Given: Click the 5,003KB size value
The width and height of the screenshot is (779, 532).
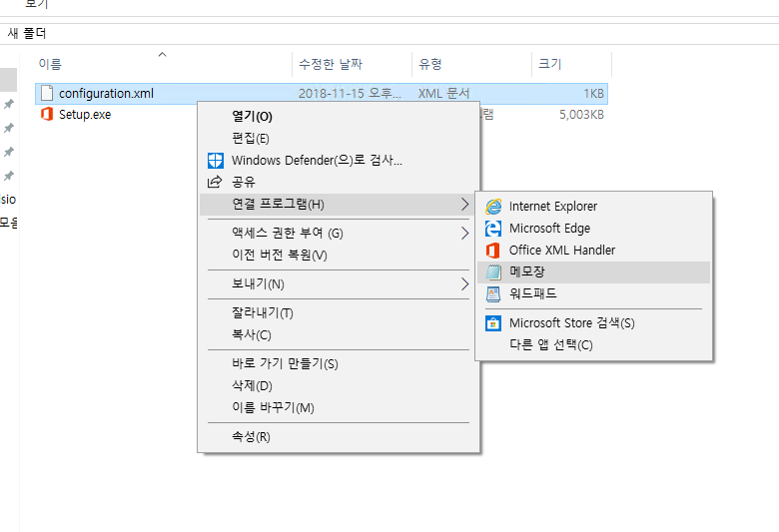Looking at the screenshot, I should [582, 115].
